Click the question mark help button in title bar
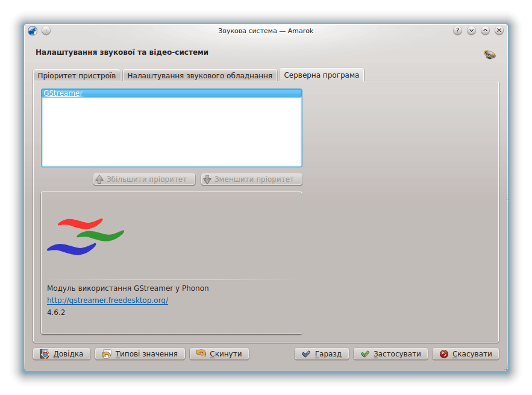Image resolution: width=532 pixels, height=395 pixels. coord(457,31)
